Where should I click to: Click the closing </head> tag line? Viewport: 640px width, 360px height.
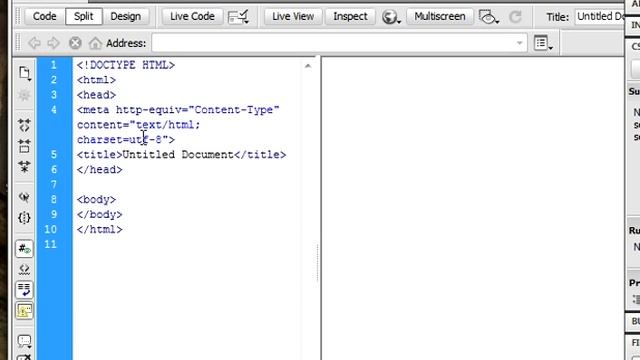coord(100,169)
